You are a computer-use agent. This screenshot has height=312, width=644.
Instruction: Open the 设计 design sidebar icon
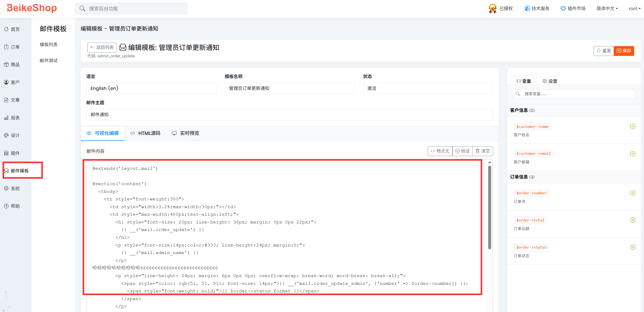click(x=6, y=135)
